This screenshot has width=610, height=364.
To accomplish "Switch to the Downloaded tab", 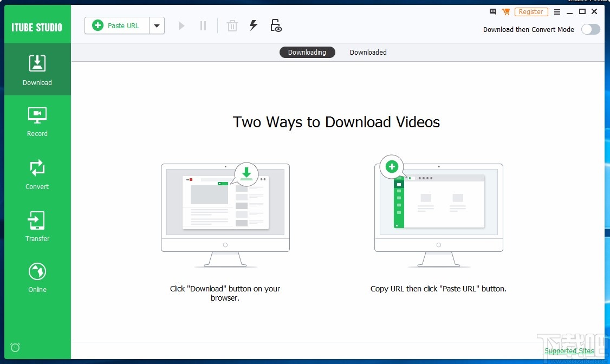I will (x=368, y=52).
